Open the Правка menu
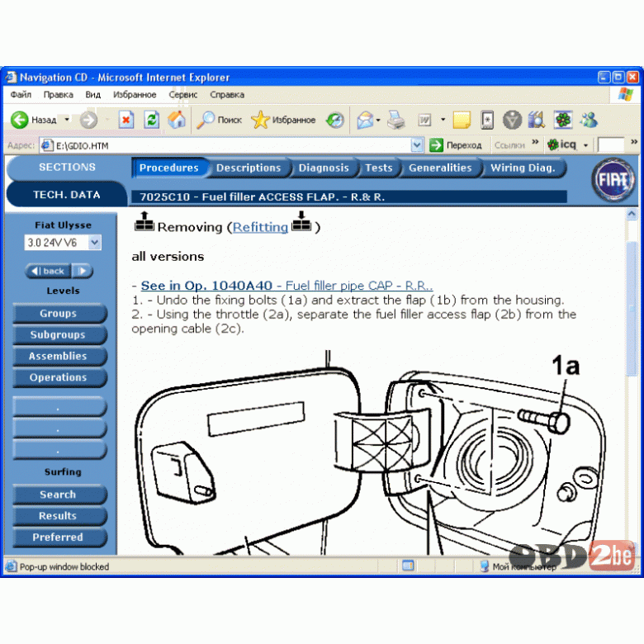The image size is (644, 644). (x=59, y=95)
